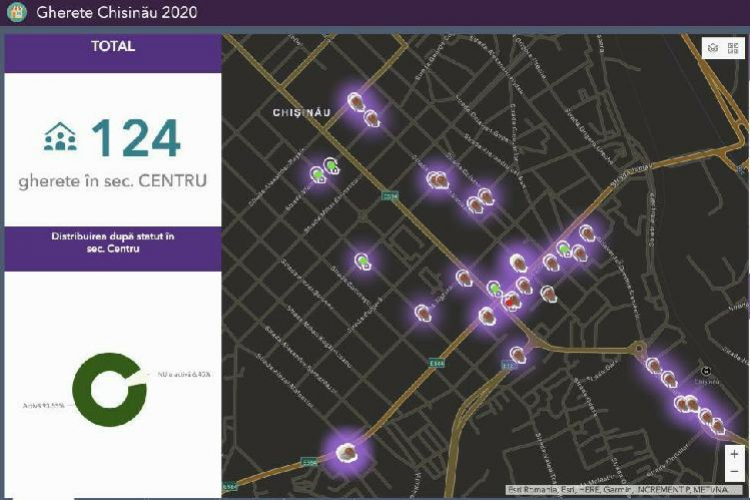Select the green marker on the far left
Viewport: 750px width, 500px height.
point(317,174)
